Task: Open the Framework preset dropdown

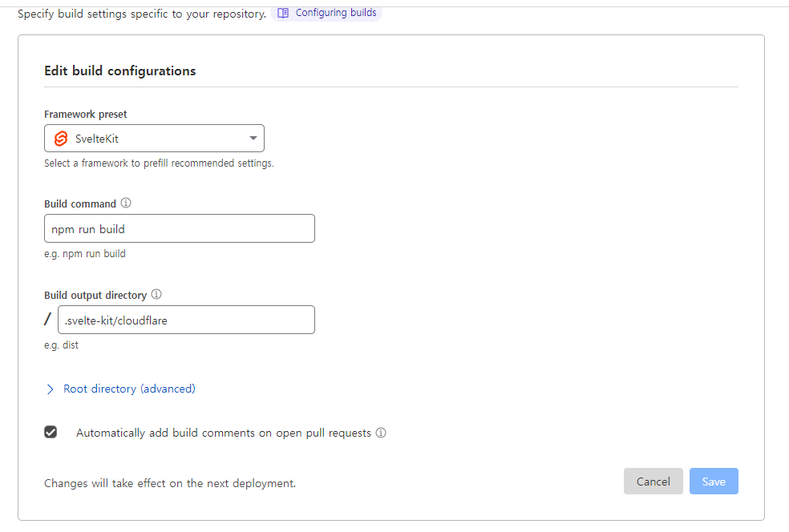Action: click(154, 139)
